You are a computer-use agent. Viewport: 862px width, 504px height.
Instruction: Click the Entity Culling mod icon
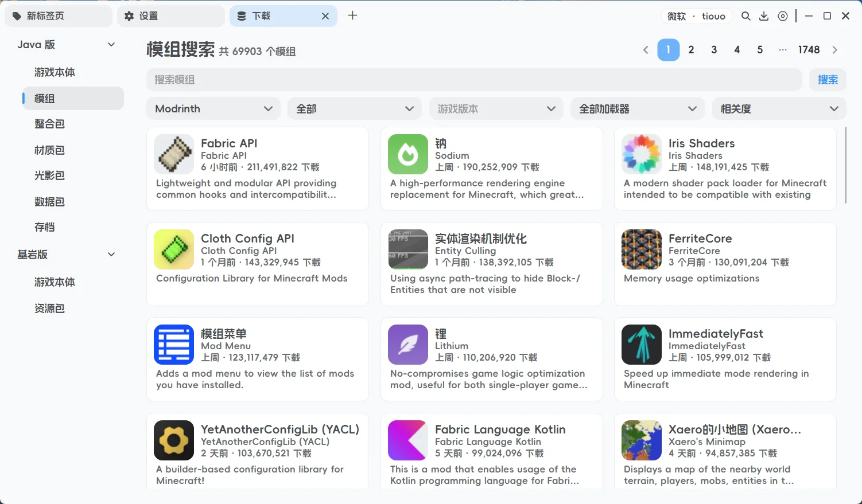point(408,249)
